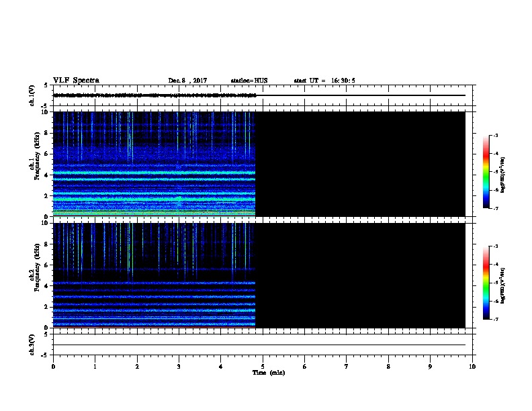Click the "VLF Spectra" plot title

tap(76, 81)
